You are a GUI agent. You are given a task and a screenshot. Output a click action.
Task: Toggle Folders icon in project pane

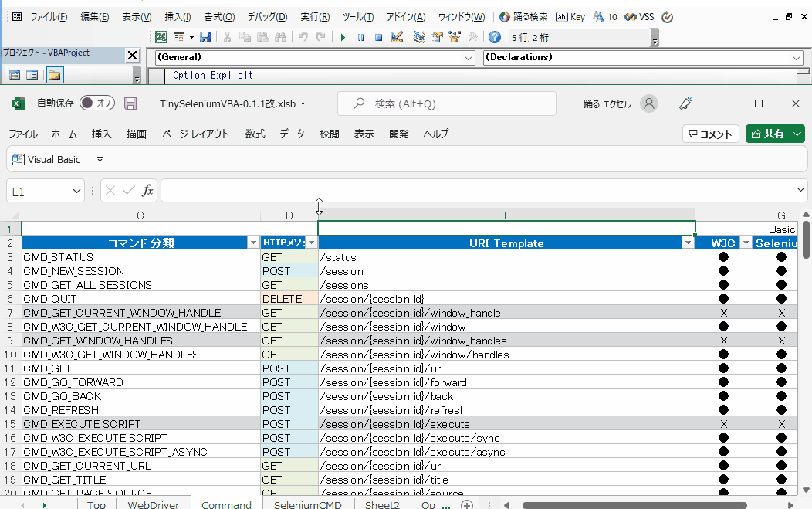pyautogui.click(x=54, y=75)
